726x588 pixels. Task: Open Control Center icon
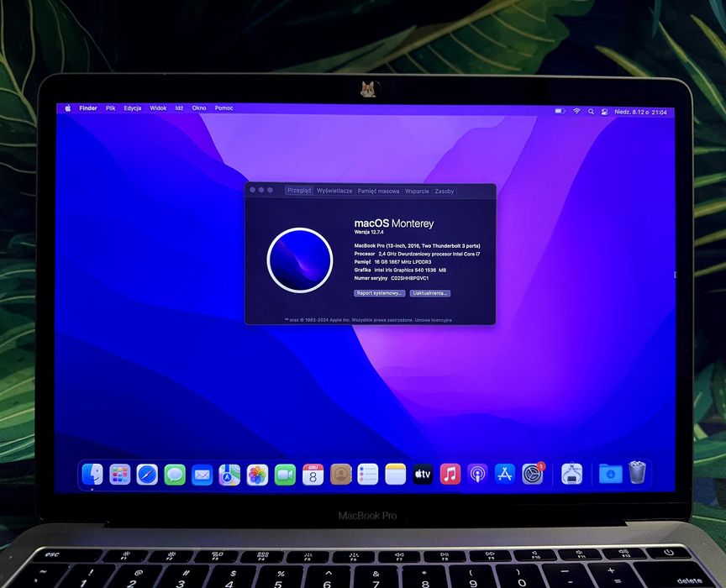tap(604, 112)
